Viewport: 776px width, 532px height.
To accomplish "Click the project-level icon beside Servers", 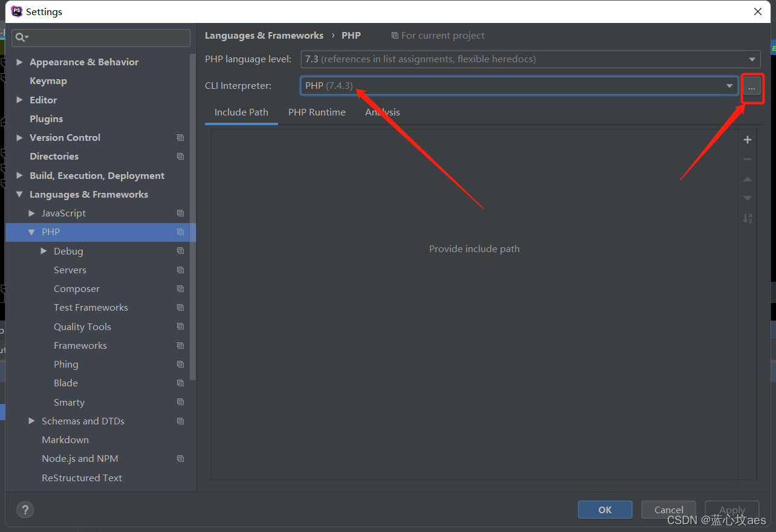I will (180, 270).
